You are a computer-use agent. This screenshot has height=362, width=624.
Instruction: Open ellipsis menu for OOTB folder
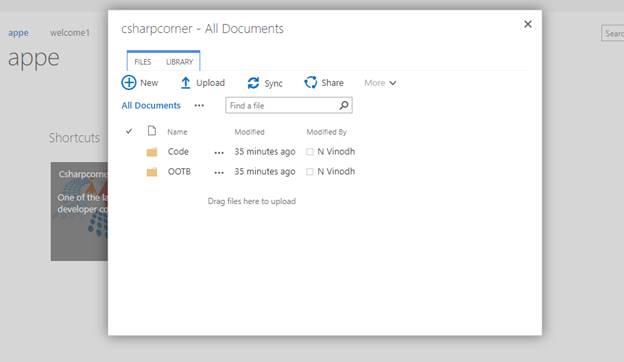[x=219, y=173]
